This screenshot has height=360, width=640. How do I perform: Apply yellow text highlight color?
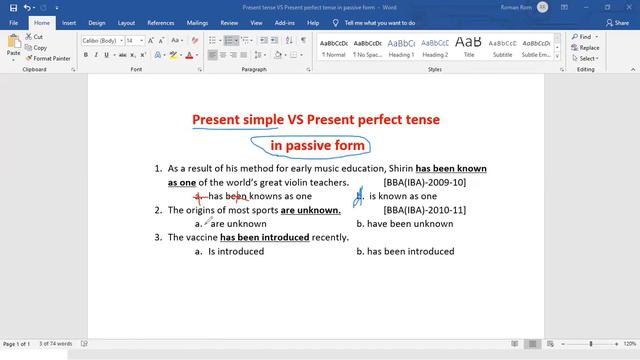click(173, 55)
